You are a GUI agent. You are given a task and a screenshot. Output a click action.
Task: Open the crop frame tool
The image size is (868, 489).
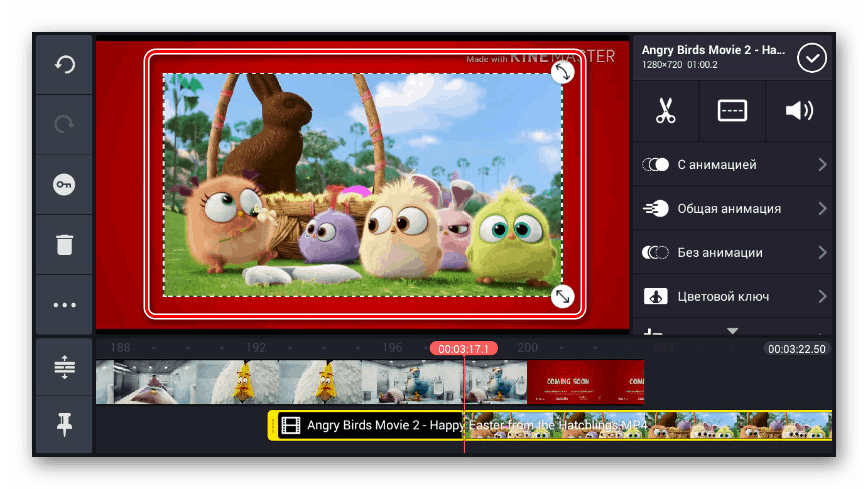click(x=732, y=111)
